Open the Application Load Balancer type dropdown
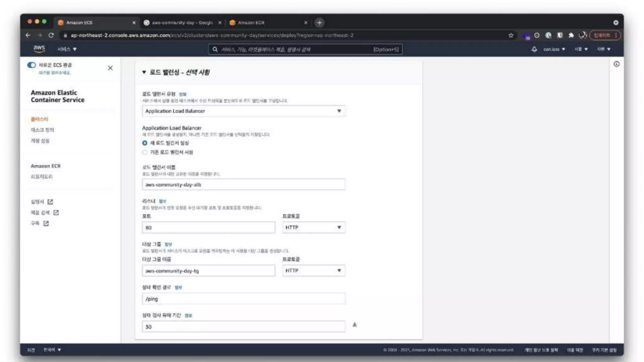The width and height of the screenshot is (644, 362). (243, 111)
